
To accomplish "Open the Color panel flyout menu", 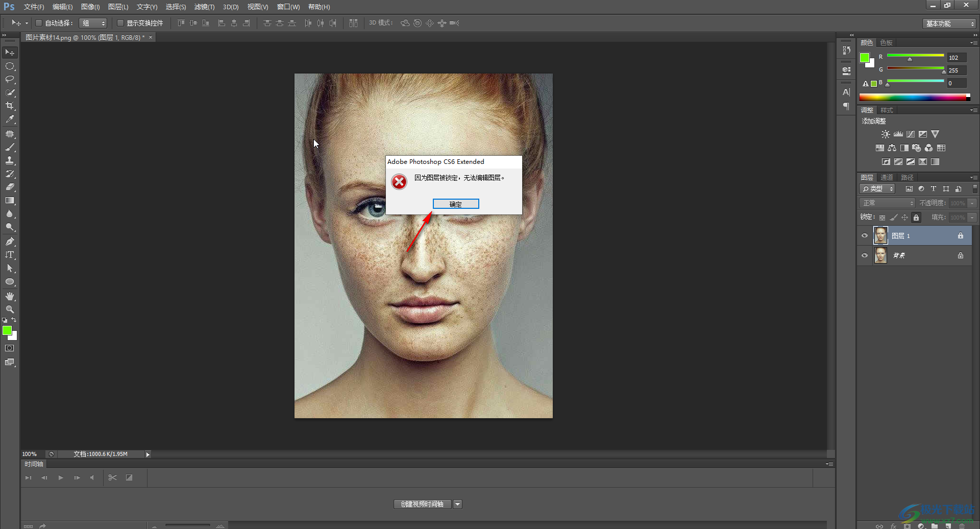I will tap(974, 43).
